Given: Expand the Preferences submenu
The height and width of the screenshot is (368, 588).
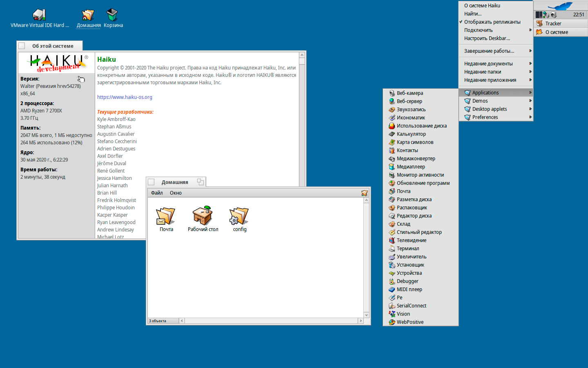Looking at the screenshot, I should tap(496, 117).
